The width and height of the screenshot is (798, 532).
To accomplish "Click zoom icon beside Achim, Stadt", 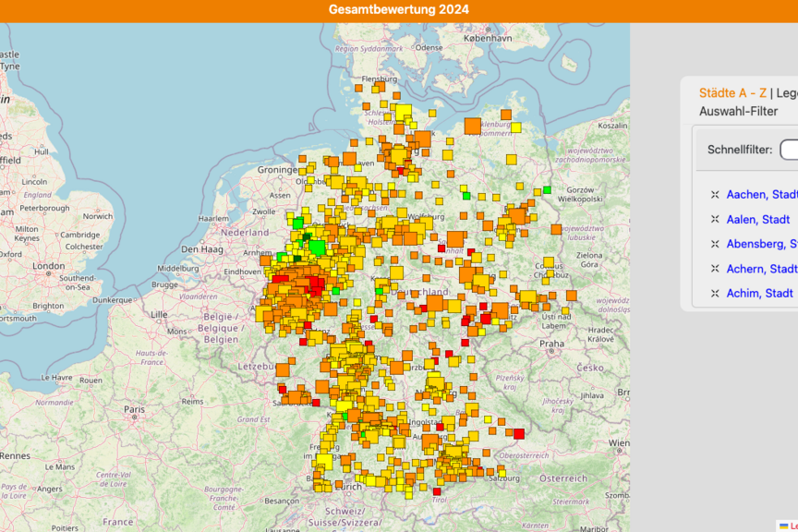I will [x=714, y=294].
